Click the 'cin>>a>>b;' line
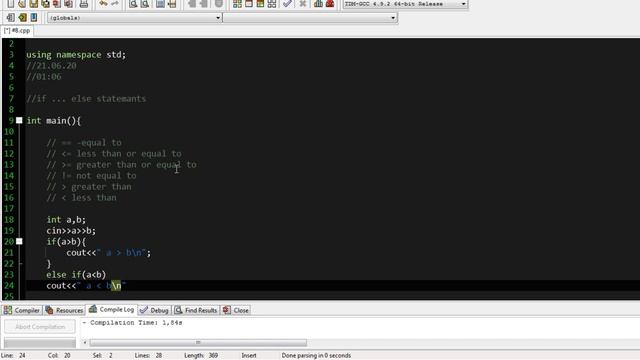The width and height of the screenshot is (640, 360). pos(71,231)
